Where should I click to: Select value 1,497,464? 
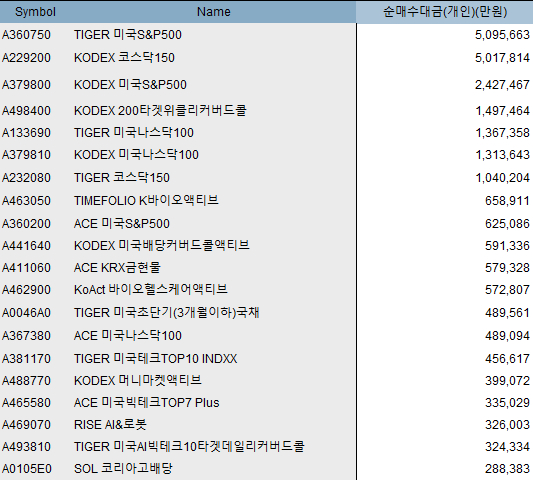(502, 111)
